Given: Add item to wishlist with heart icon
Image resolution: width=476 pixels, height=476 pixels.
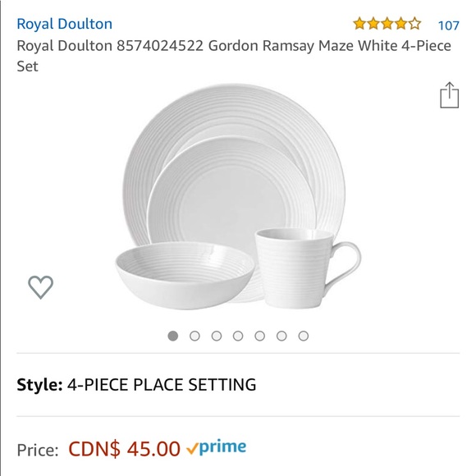Looking at the screenshot, I should (41, 287).
